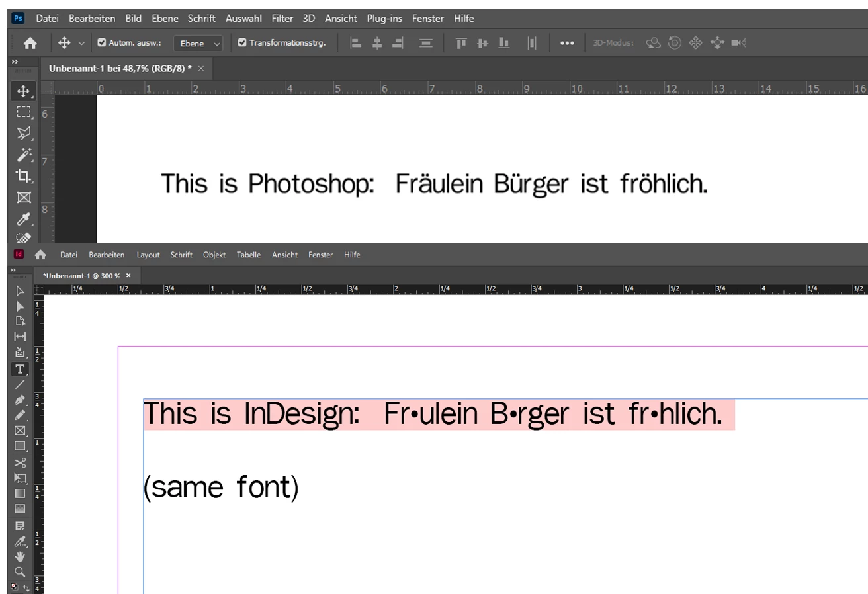Click the Photoshop Home icon in options bar
The height and width of the screenshot is (594, 868).
30,43
